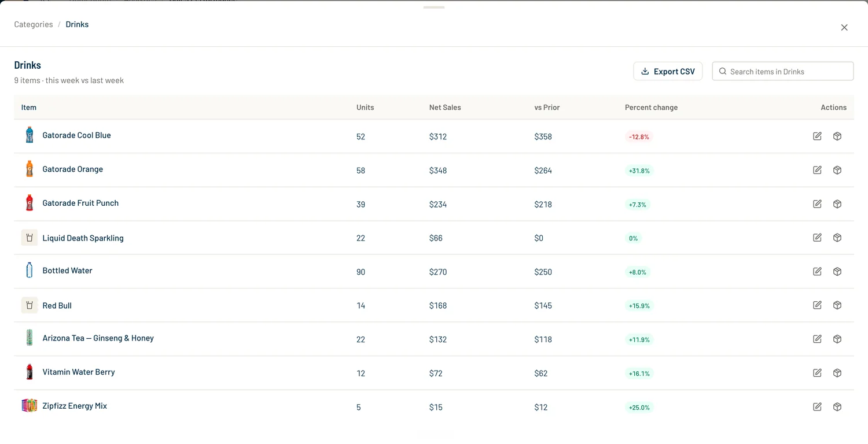Edit the Gatorade Fruit Punch item

[817, 203]
